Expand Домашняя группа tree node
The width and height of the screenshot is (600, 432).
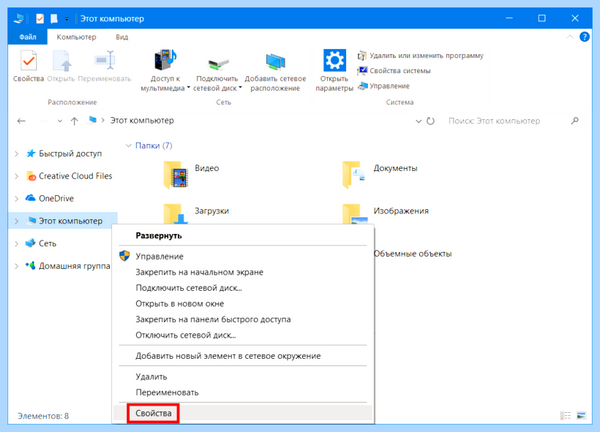16,266
